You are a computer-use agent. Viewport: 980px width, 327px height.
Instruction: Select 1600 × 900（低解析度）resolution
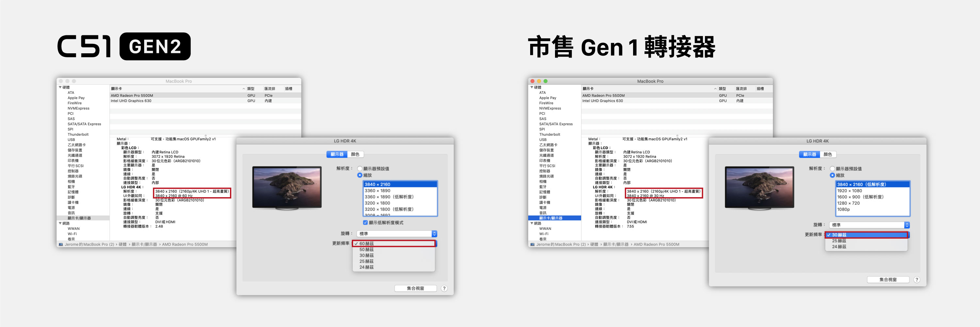(x=873, y=197)
